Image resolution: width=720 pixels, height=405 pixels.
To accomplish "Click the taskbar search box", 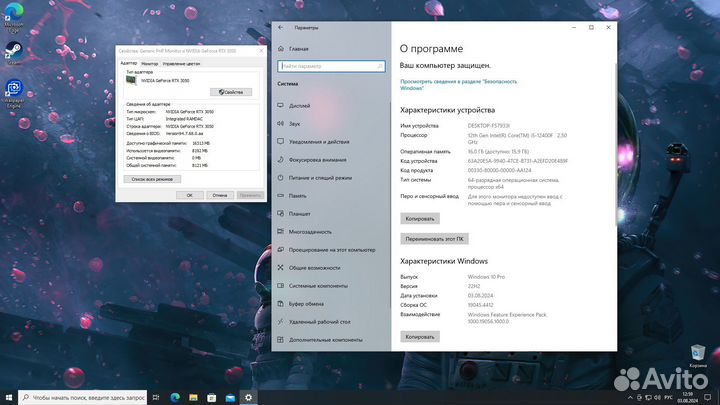I will coord(83,397).
